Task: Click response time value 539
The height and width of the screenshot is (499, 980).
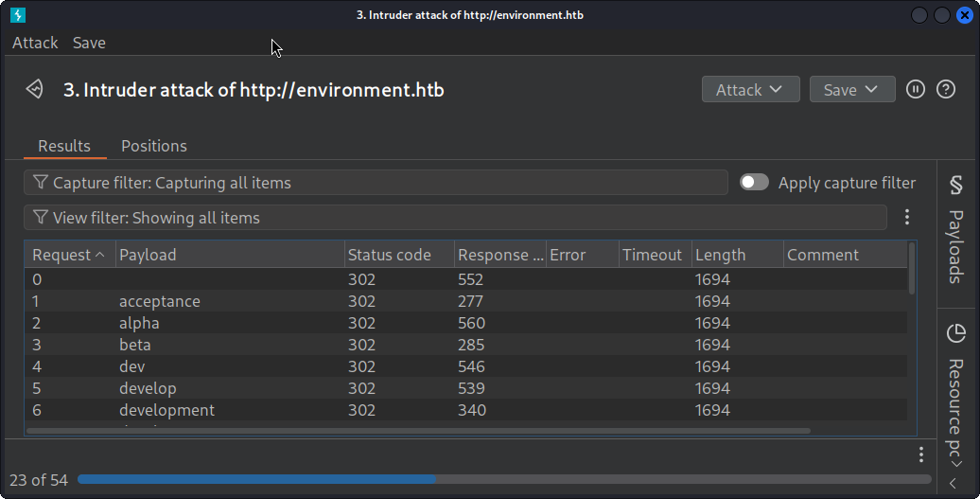Action: tap(471, 388)
